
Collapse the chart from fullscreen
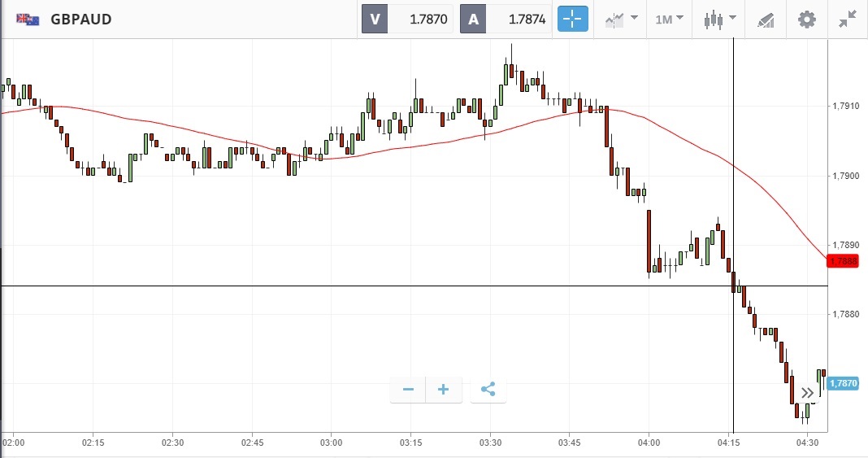848,19
